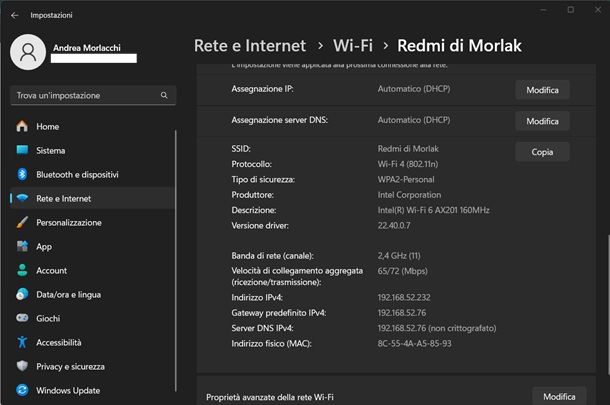The height and width of the screenshot is (405, 610).
Task: Open the Giochi section
Action: (93, 318)
